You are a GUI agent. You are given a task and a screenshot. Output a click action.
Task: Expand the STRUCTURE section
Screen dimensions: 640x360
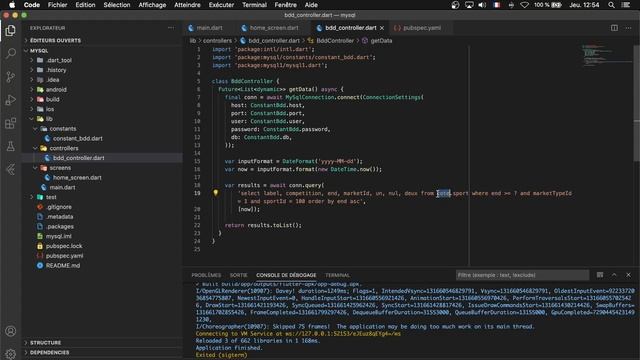tap(45, 342)
